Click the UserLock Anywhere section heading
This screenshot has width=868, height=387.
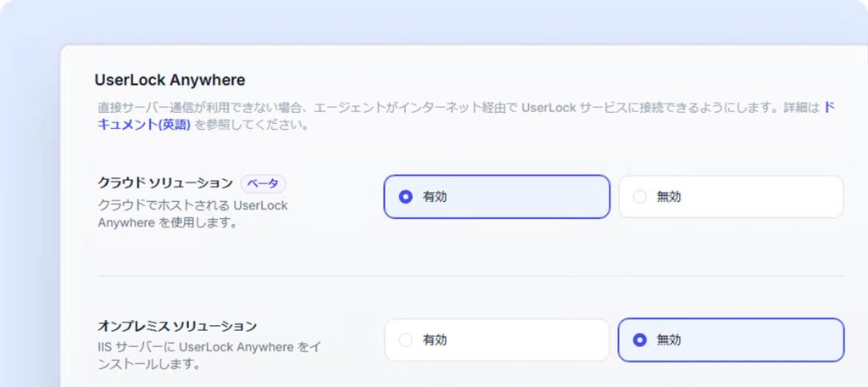[x=170, y=80]
